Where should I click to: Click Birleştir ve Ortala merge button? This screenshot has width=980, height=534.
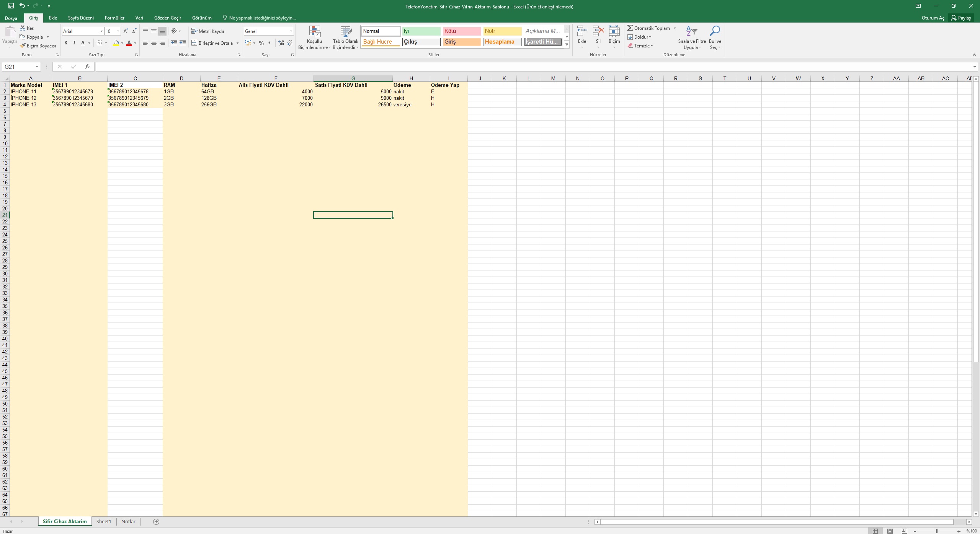[212, 43]
